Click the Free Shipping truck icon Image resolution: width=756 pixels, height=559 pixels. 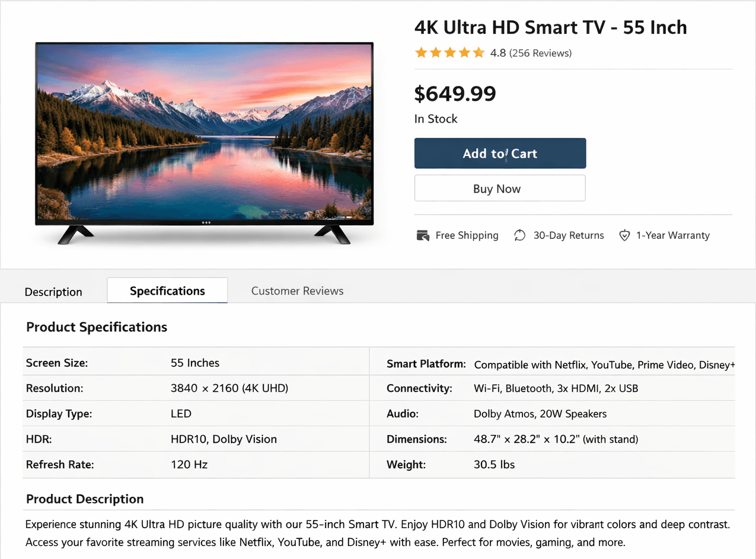click(423, 235)
